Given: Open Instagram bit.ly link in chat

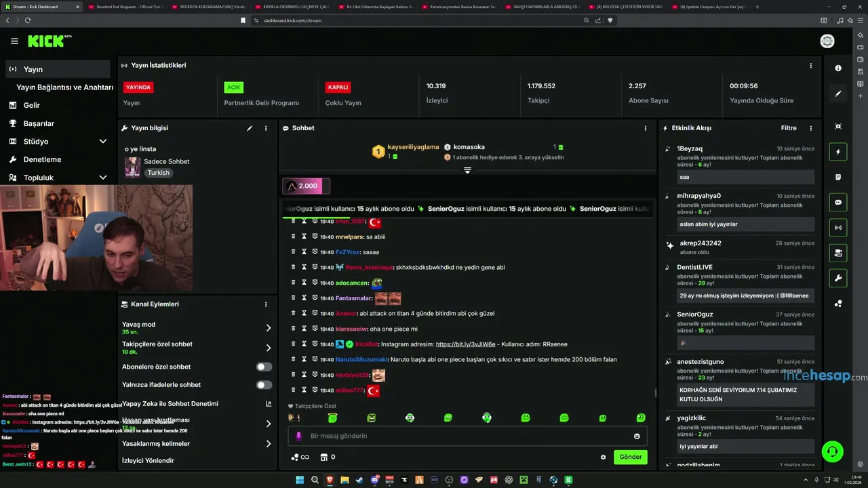Looking at the screenshot, I should pos(465,344).
